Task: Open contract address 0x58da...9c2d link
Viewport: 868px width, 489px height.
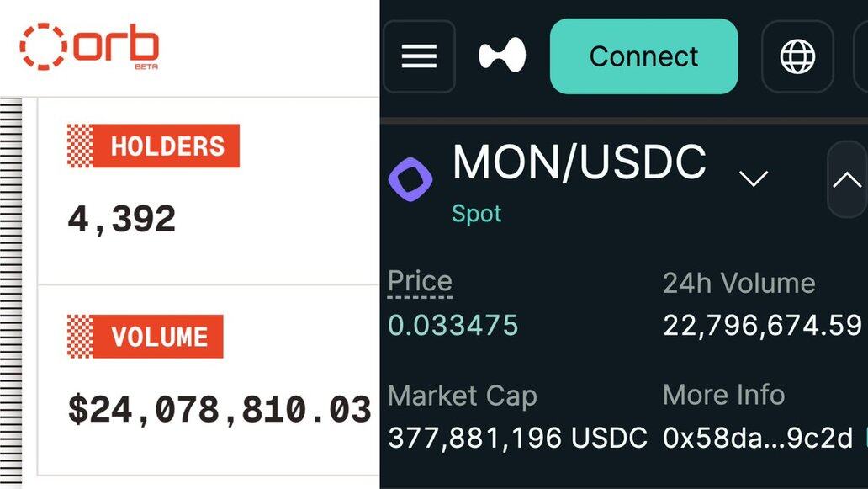Action: (757, 438)
